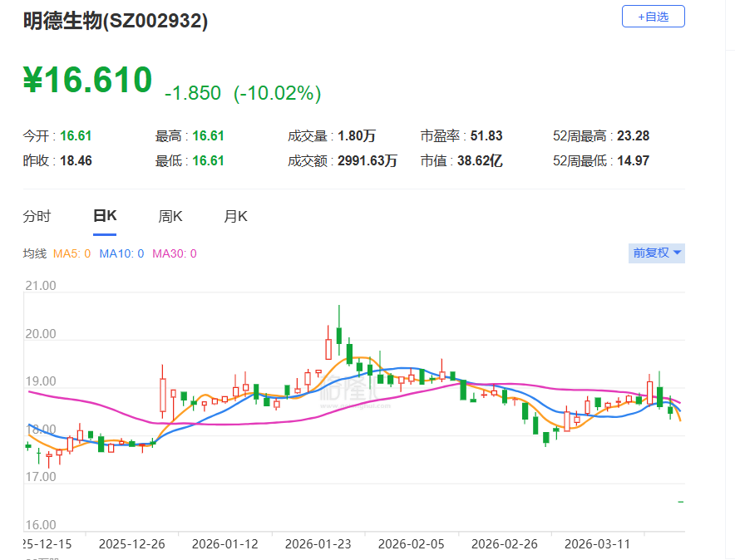Click the latest limit-down dash candle
The width and height of the screenshot is (735, 560).
tap(681, 502)
